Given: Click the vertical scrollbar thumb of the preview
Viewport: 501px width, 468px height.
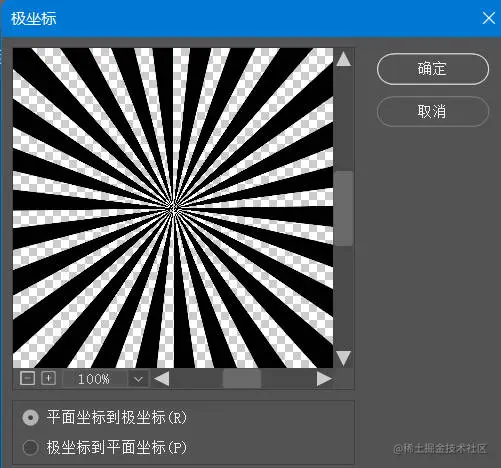Looking at the screenshot, I should point(343,209).
